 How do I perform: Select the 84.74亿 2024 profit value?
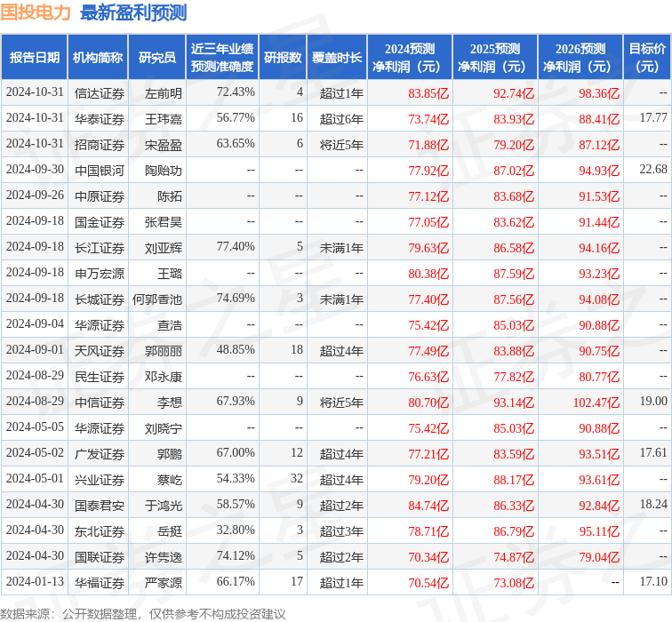click(x=428, y=505)
